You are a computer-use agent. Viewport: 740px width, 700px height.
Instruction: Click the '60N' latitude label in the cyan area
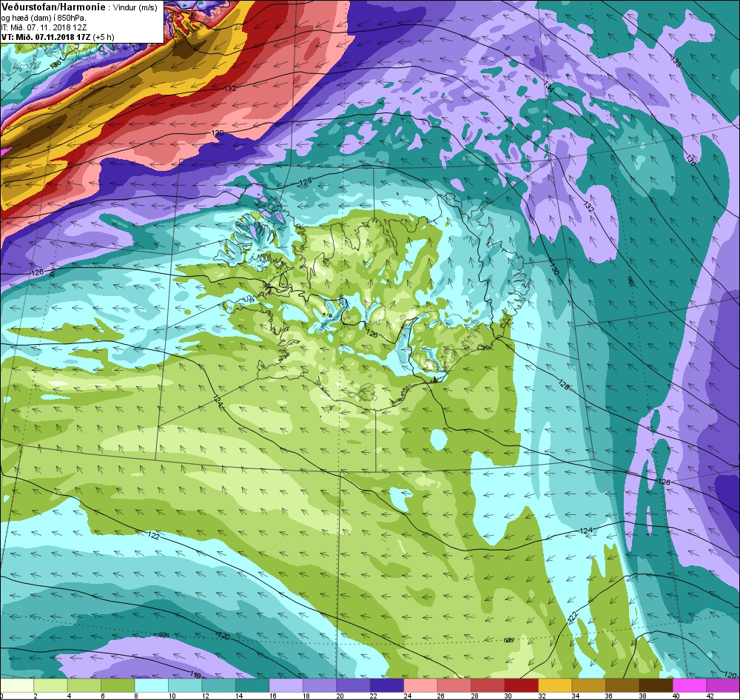click(164, 635)
